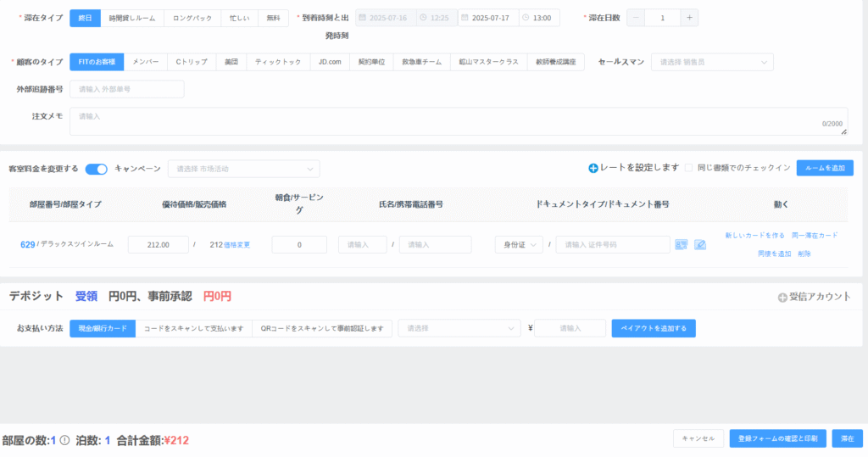The height and width of the screenshot is (457, 868).
Task: Click the plus icon beside レートを設定します
Action: [x=593, y=168]
